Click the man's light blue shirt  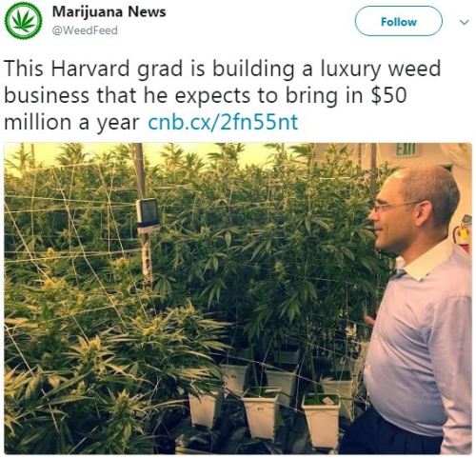tap(422, 341)
